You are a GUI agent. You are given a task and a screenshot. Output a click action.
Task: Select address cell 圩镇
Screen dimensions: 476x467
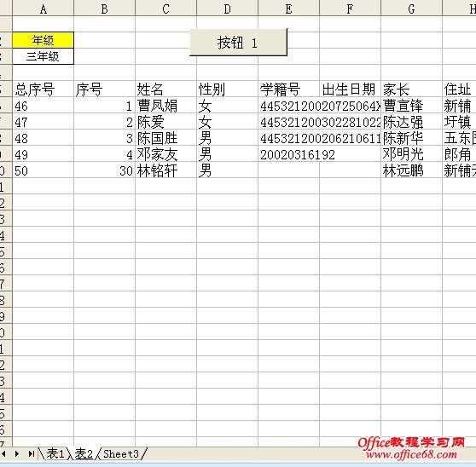tap(459, 122)
